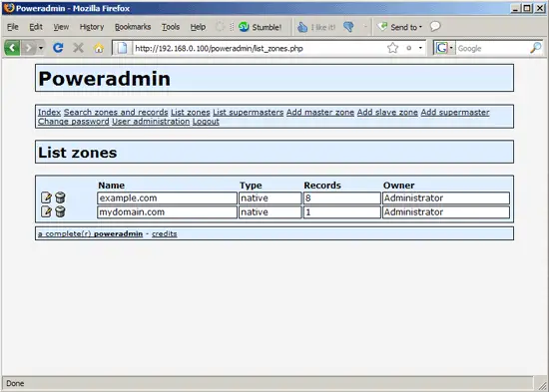Edit the example.com zone
This screenshot has width=549, height=392.
(x=46, y=197)
